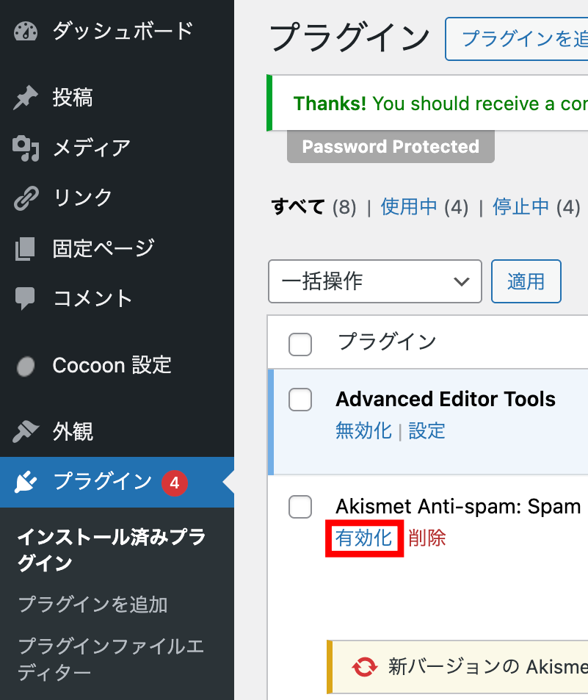This screenshot has height=700, width=588.
Task: Click the Plugins plug icon in sidebar
Action: click(x=25, y=482)
